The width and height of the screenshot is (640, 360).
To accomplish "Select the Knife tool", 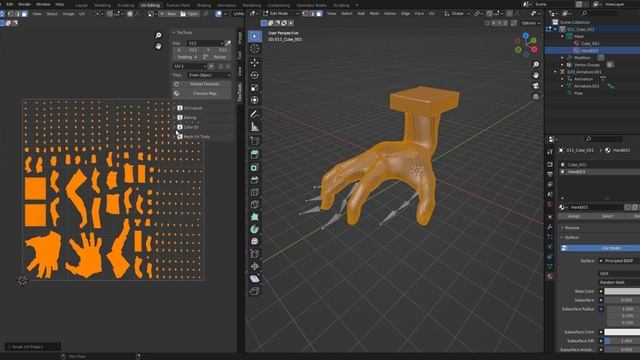I will tap(255, 204).
